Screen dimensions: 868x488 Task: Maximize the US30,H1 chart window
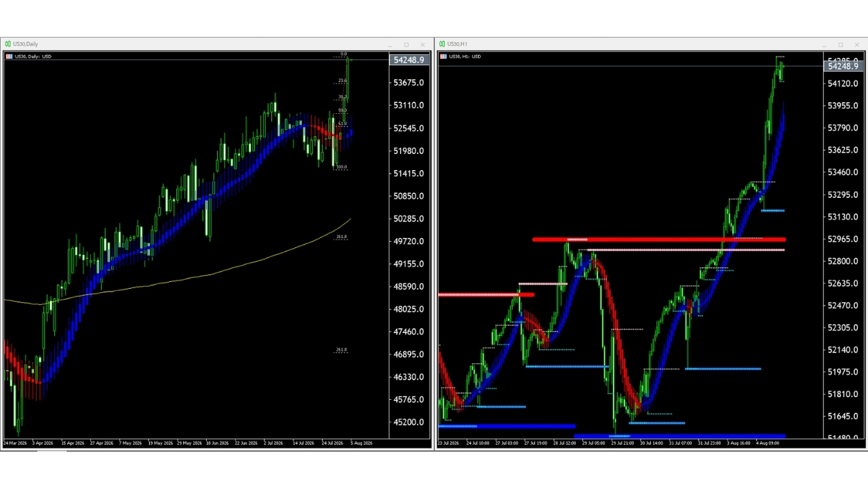click(x=840, y=45)
